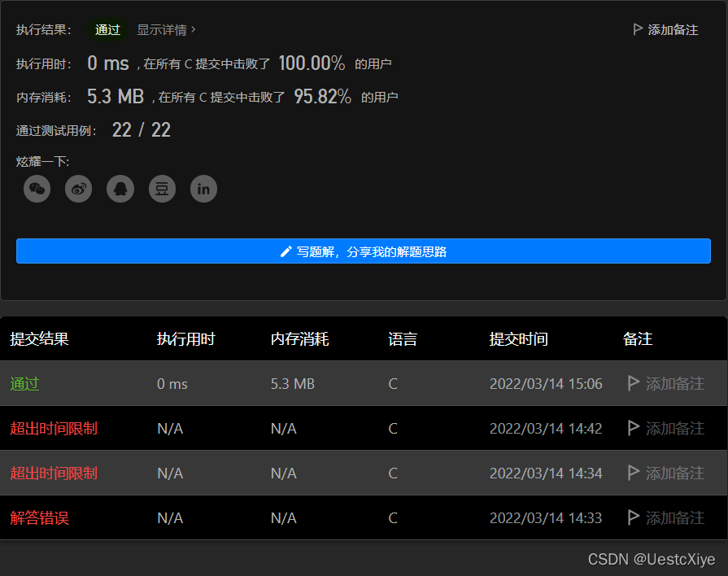728x576 pixels.
Task: Click 添加备注 flag at top right
Action: coord(666,30)
